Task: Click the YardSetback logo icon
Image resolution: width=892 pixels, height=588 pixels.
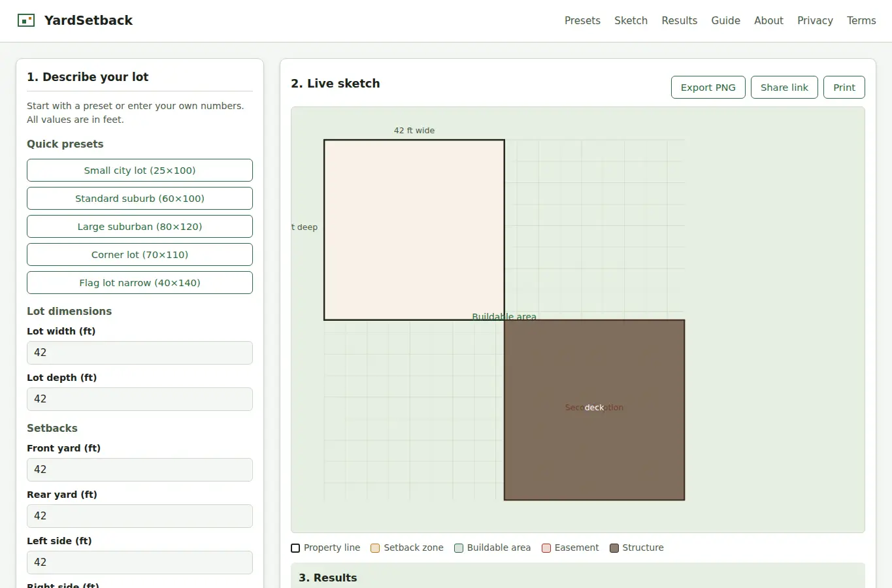Action: tap(26, 20)
